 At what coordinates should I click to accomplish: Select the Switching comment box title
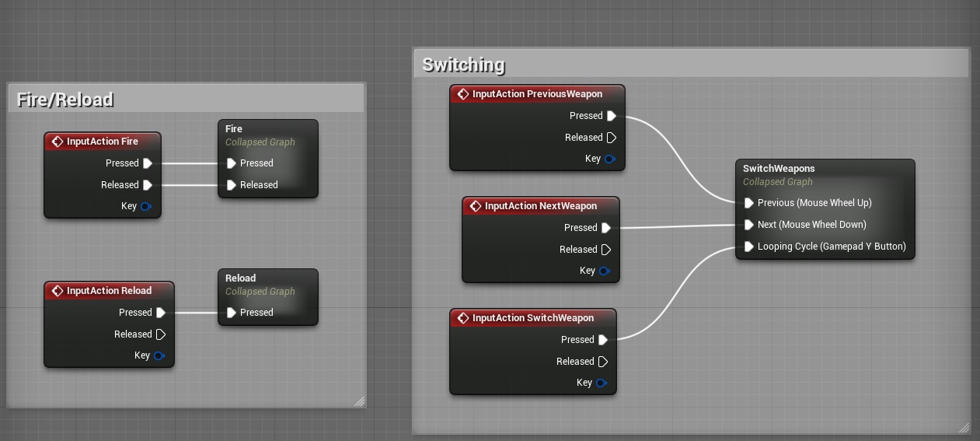click(x=463, y=65)
